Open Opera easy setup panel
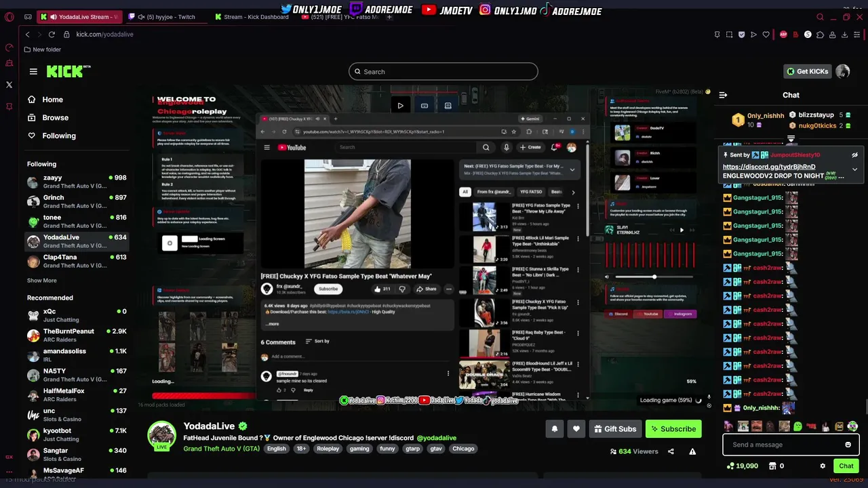Image resolution: width=868 pixels, height=488 pixels. pyautogui.click(x=857, y=35)
